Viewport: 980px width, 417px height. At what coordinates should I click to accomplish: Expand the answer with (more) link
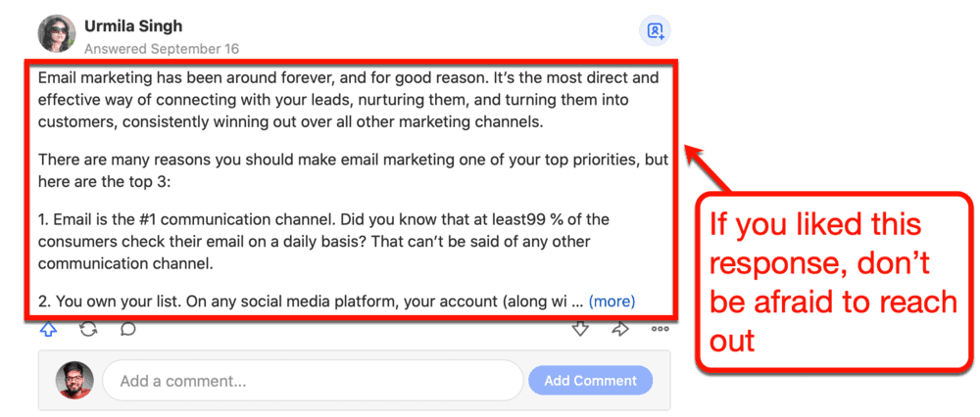click(x=612, y=301)
